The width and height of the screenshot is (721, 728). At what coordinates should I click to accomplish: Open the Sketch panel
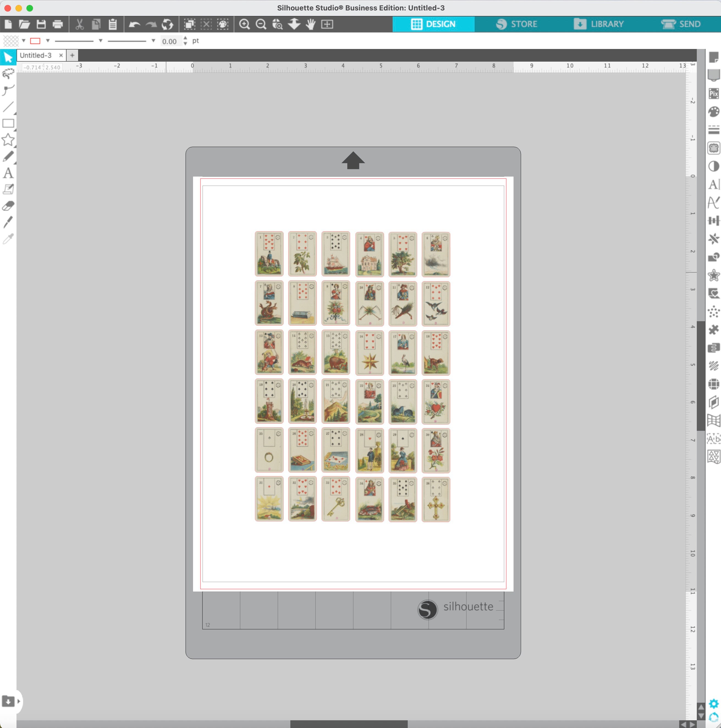(x=714, y=366)
